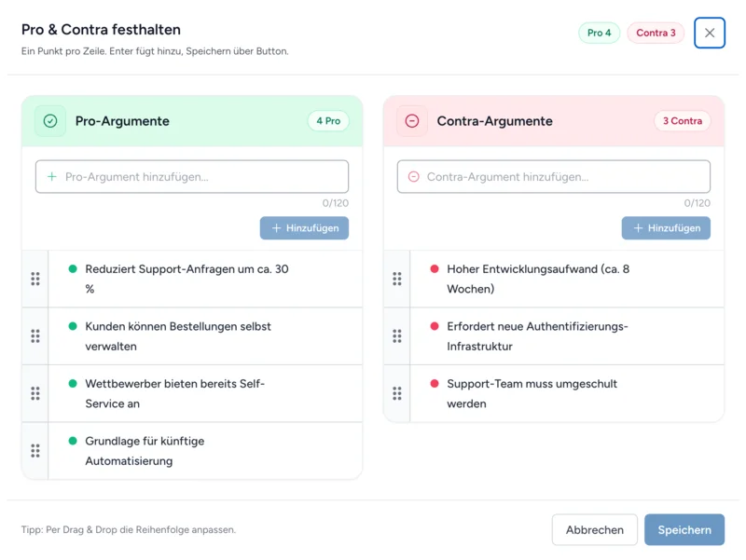Click the red 'Contra 3' badge at top
Image resolution: width=746 pixels, height=560 pixels.
(x=656, y=34)
